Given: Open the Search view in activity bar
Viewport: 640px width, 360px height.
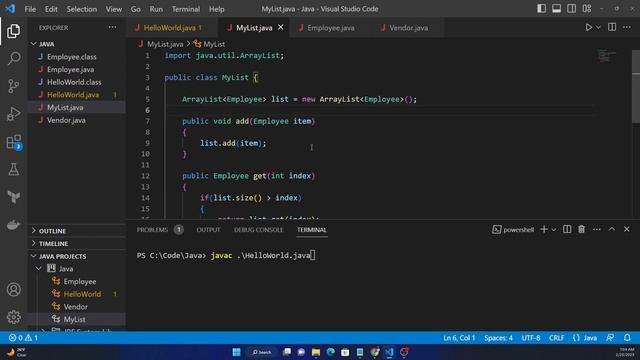Looking at the screenshot, I should [x=13, y=58].
